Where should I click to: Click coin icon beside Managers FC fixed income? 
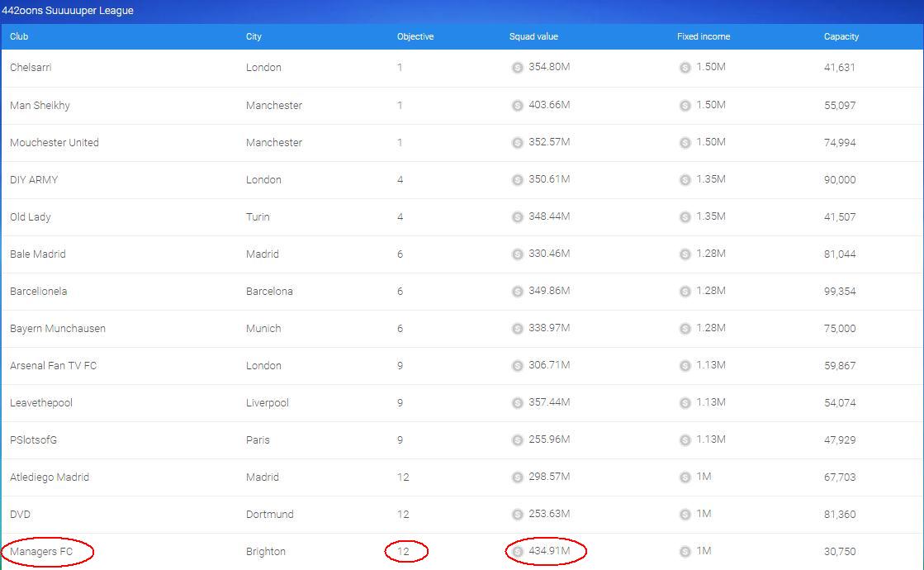[x=685, y=551]
